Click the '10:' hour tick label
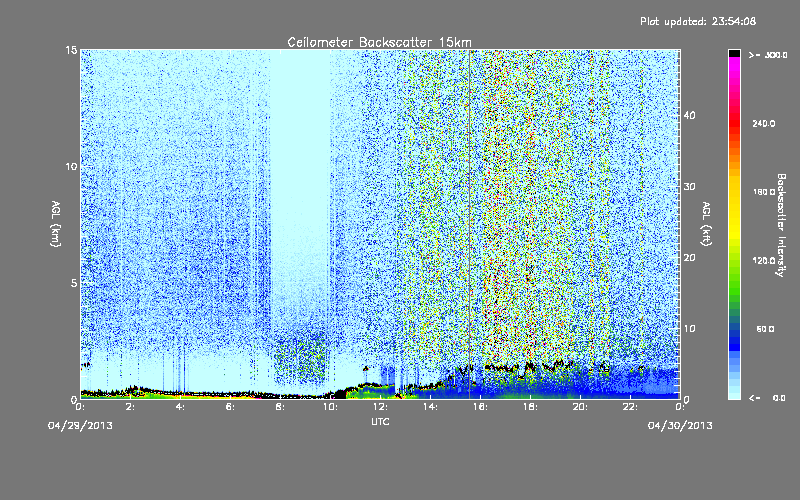The height and width of the screenshot is (500, 800). [331, 407]
